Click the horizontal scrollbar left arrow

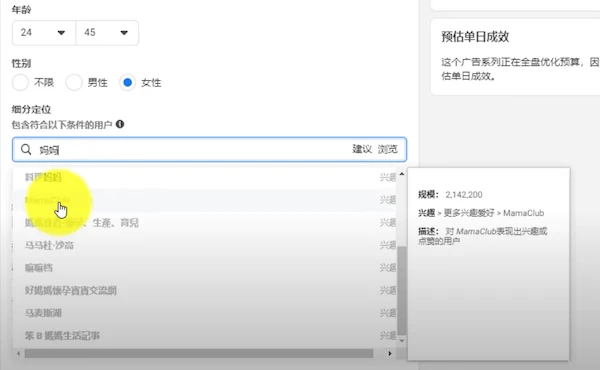pyautogui.click(x=18, y=354)
